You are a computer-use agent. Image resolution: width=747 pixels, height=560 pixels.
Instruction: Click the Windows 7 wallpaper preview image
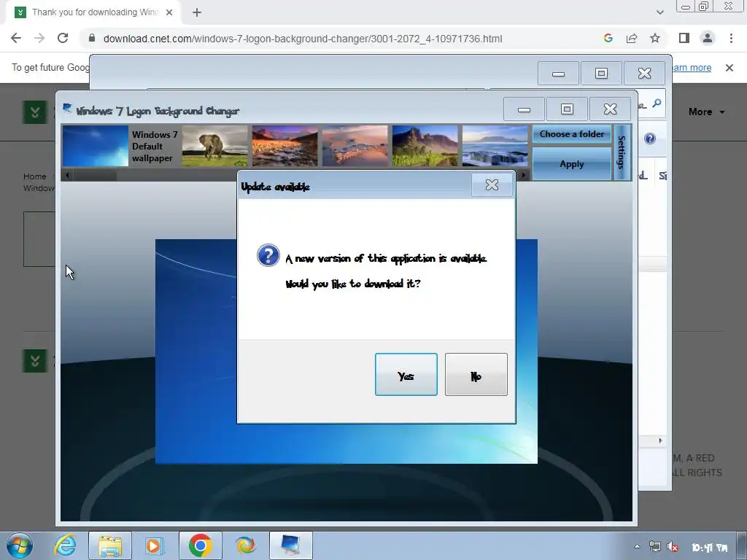coord(347,351)
